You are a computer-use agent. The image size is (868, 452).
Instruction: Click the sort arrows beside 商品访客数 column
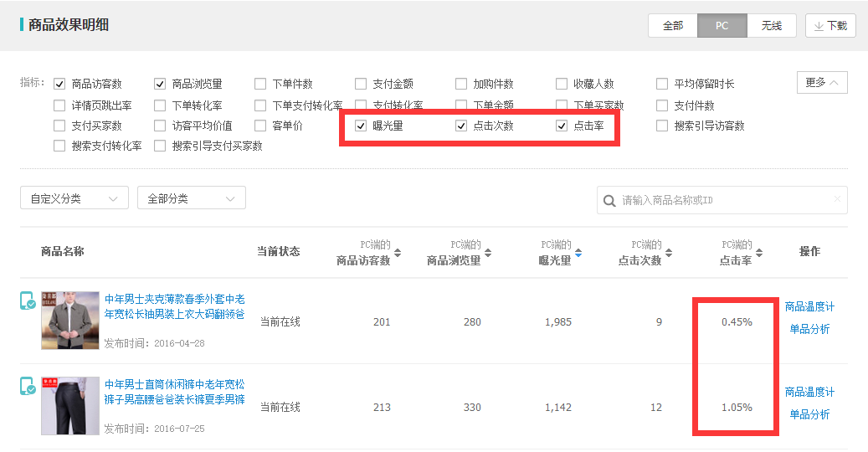pyautogui.click(x=398, y=253)
